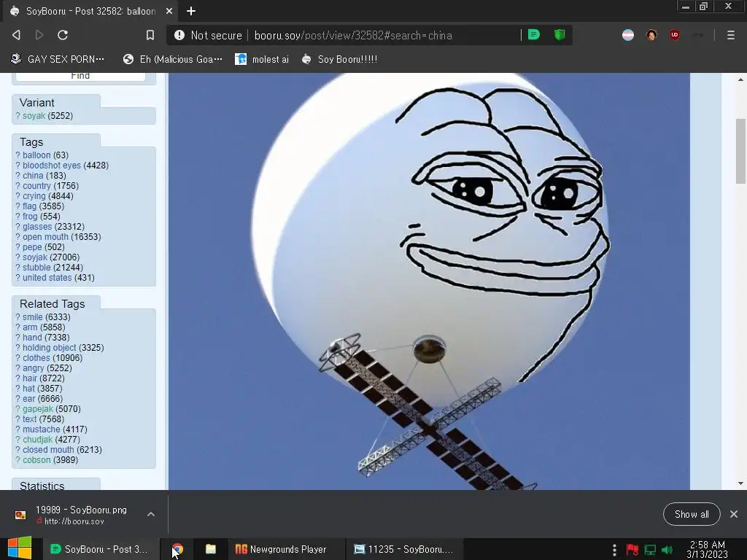Click the red flag system tray icon
This screenshot has height=560, width=747.
point(632,550)
